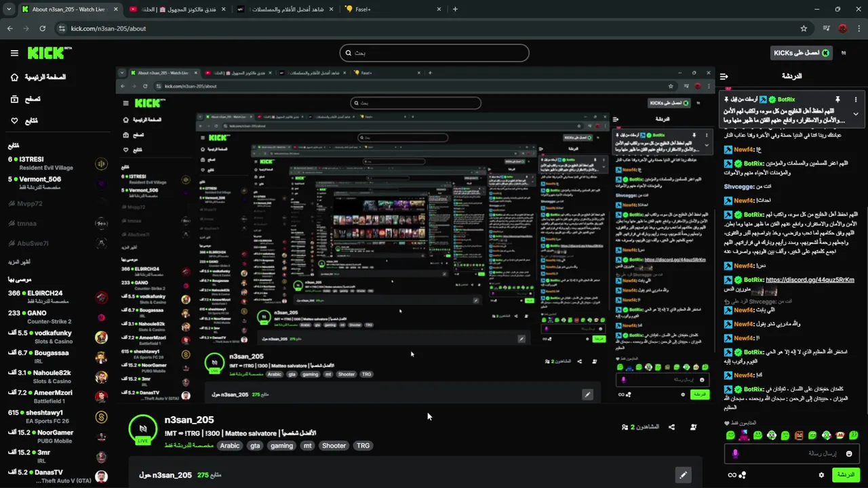The width and height of the screenshot is (868, 488).
Task: Open Following via the heart icon
Action: [14, 121]
